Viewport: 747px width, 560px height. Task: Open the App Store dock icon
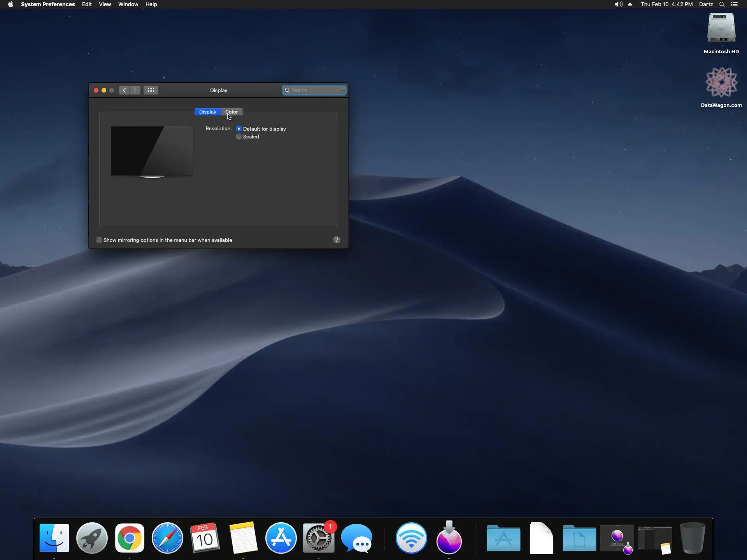281,538
